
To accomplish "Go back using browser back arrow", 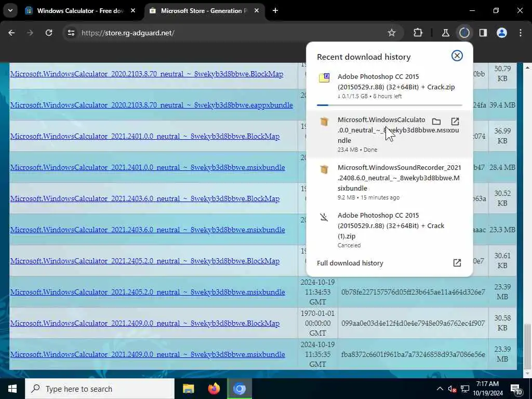I will click(11, 33).
